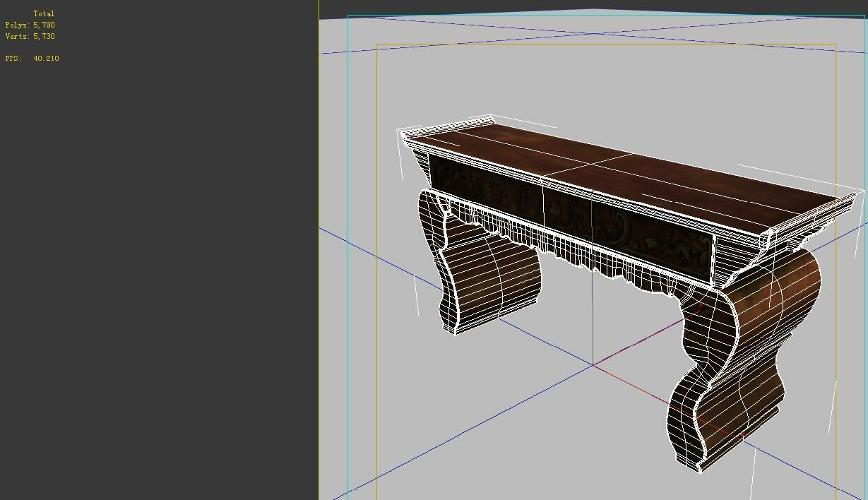Click the FPS counter display
Image resolution: width=868 pixels, height=500 pixels.
(32, 59)
